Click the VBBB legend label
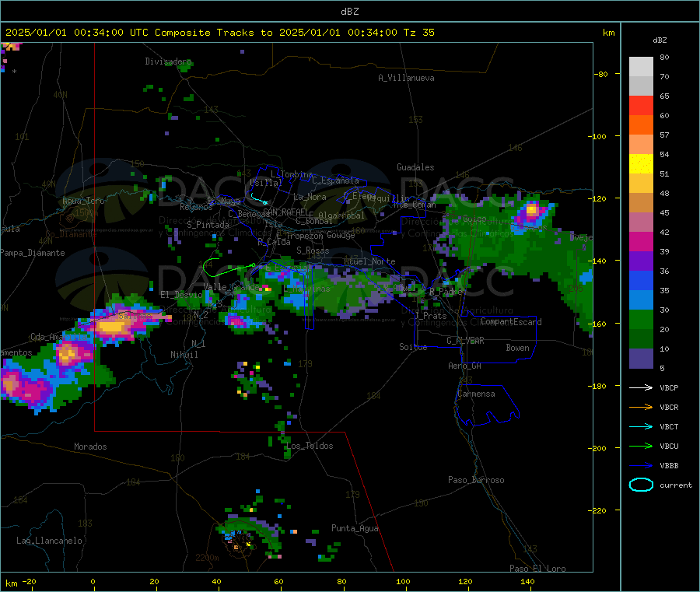 [x=669, y=465]
